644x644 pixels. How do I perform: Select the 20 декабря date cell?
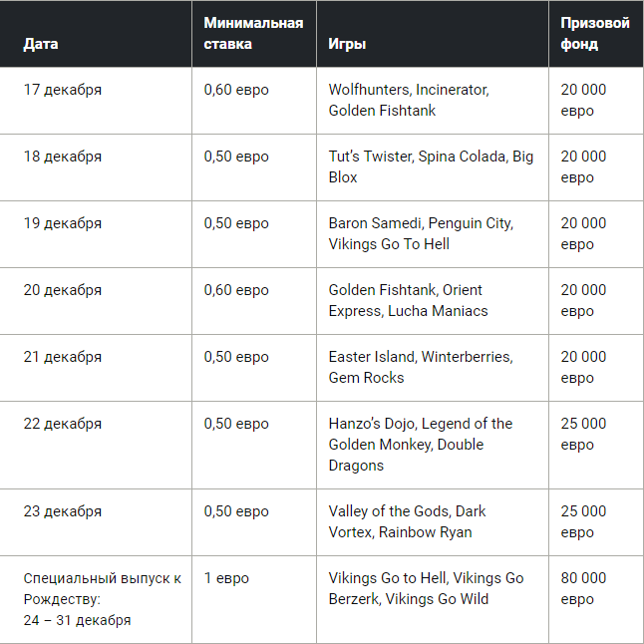point(96,301)
